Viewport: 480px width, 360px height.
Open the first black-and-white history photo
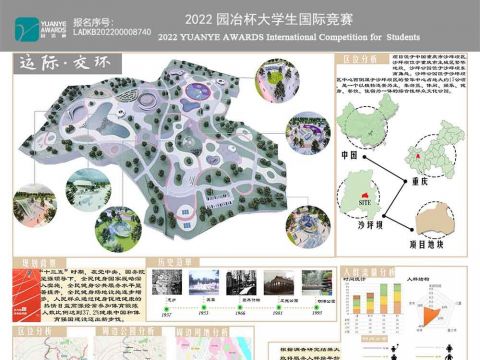tap(167, 282)
